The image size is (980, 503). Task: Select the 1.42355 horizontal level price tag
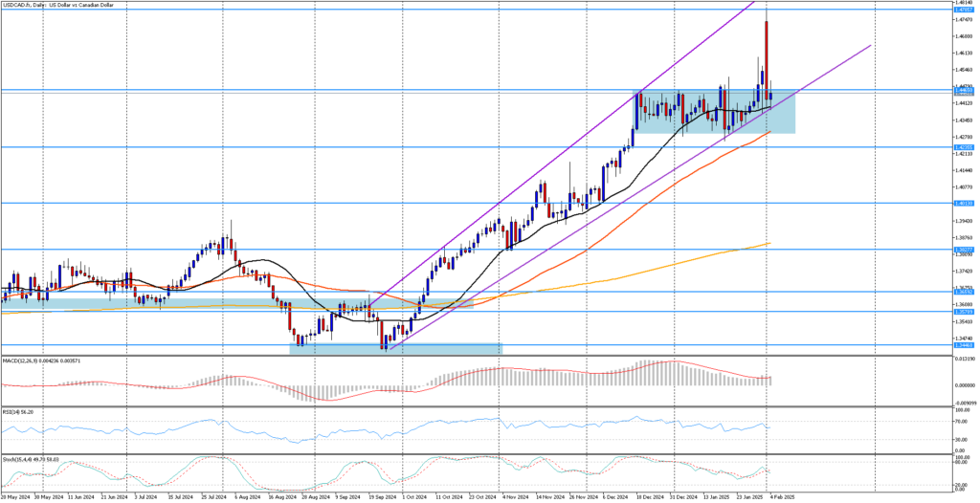[962, 147]
